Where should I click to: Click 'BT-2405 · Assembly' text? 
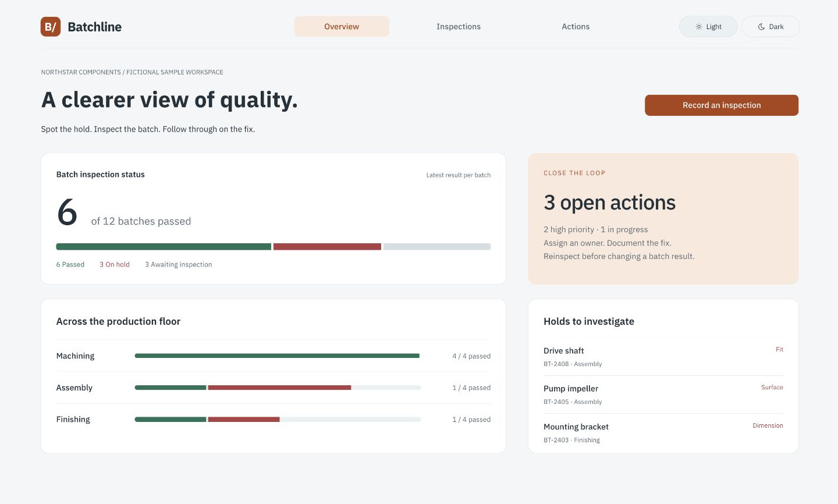click(573, 402)
